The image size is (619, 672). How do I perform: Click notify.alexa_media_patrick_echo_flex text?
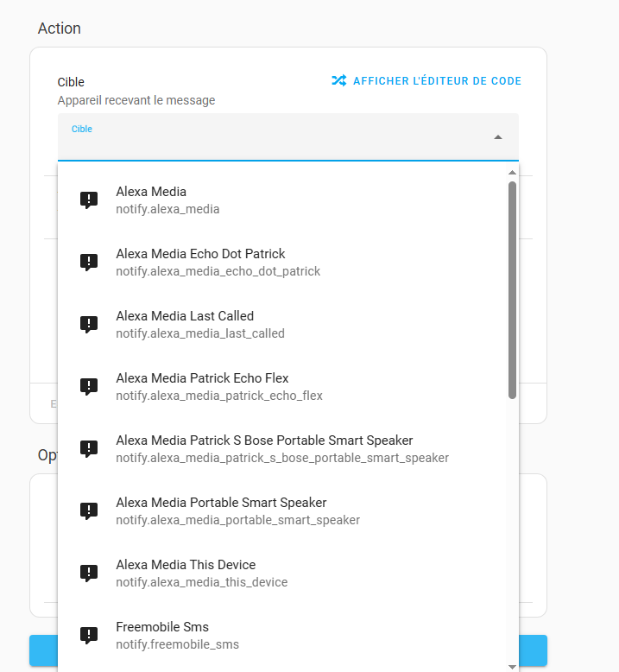click(x=219, y=396)
